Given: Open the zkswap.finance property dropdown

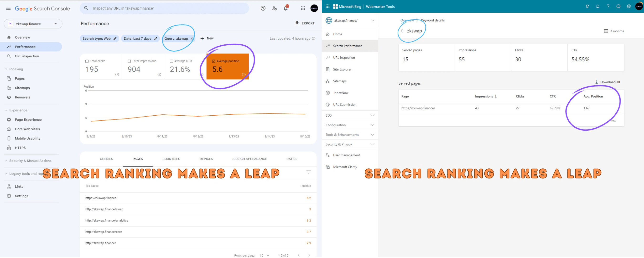Looking at the screenshot, I should pyautogui.click(x=33, y=24).
